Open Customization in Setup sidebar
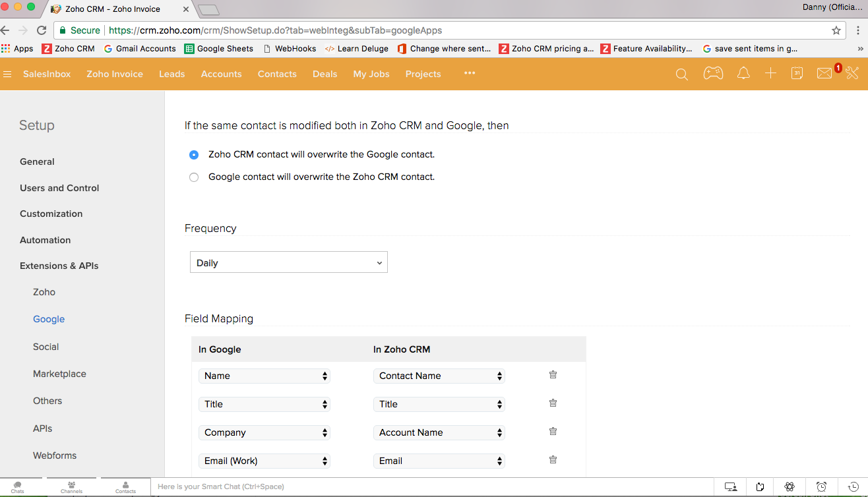Viewport: 868px width, 497px height. [51, 214]
